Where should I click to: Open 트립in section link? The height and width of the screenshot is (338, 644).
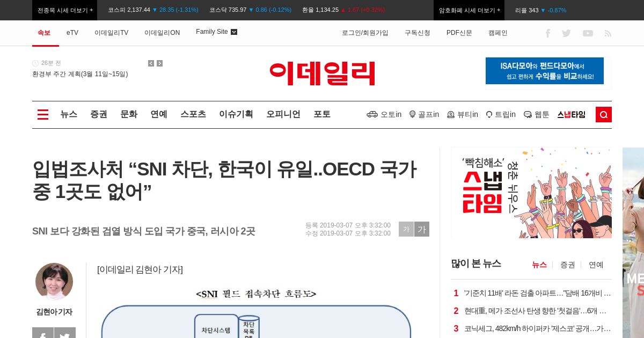501,114
